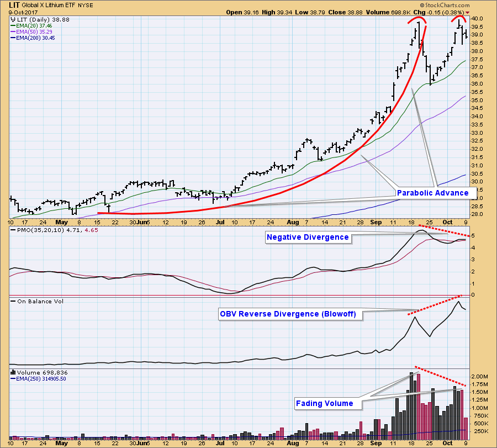The image size is (497, 448).
Task: Click the PMO axis value 5
Action: (x=473, y=235)
